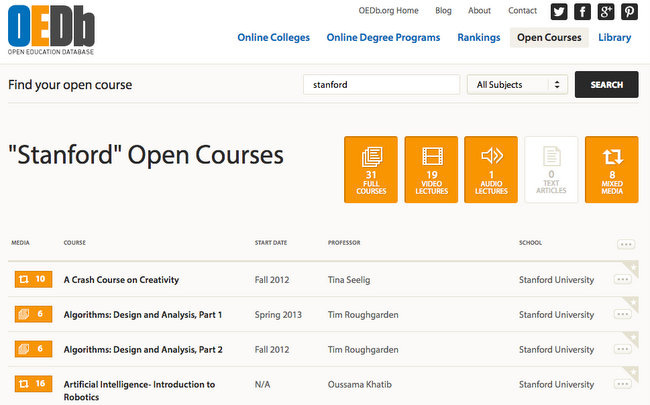Open the Pinterest social icon
The height and width of the screenshot is (405, 650).
coord(629,12)
